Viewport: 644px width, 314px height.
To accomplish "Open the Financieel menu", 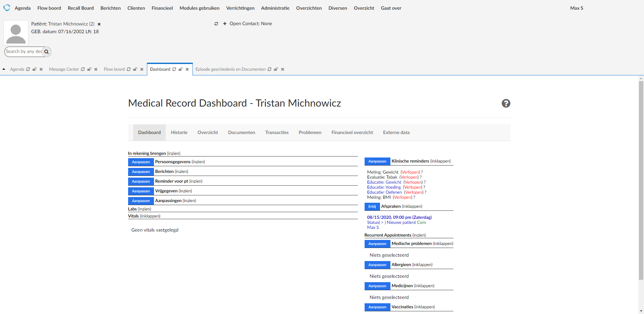I will (162, 8).
